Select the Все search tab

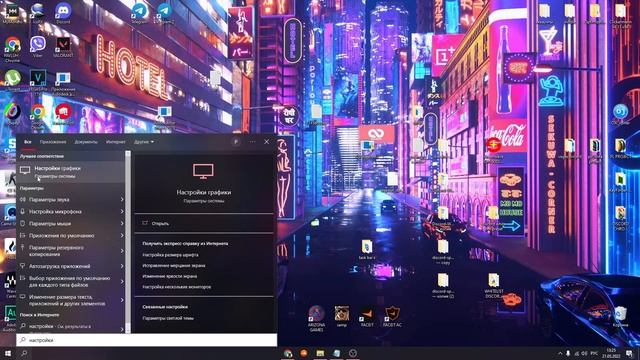coord(27,142)
